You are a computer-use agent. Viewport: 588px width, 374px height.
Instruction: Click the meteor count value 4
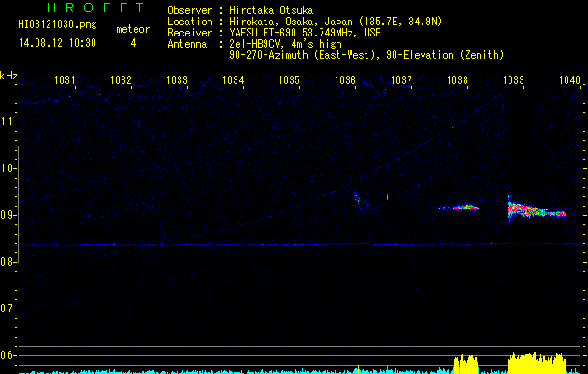click(x=133, y=43)
